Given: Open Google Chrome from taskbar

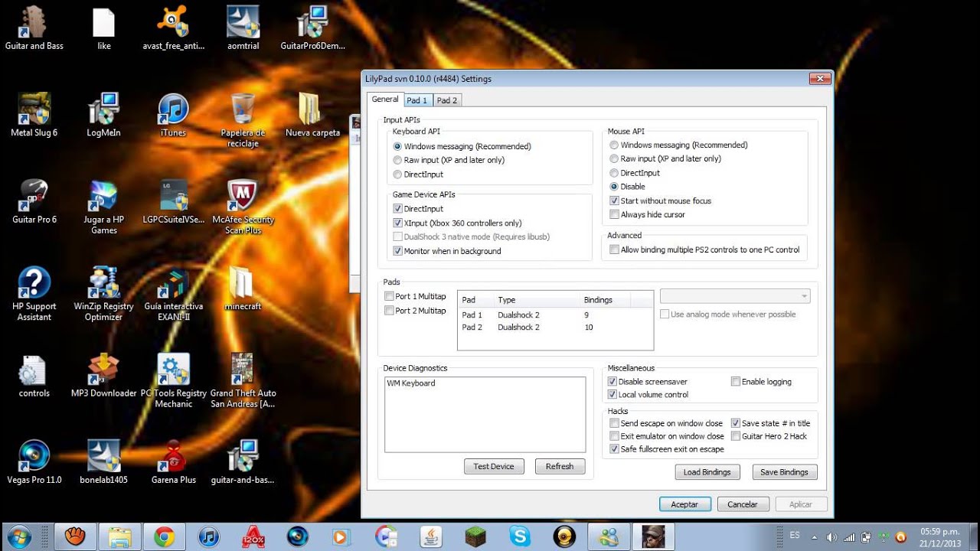Looking at the screenshot, I should [x=164, y=536].
